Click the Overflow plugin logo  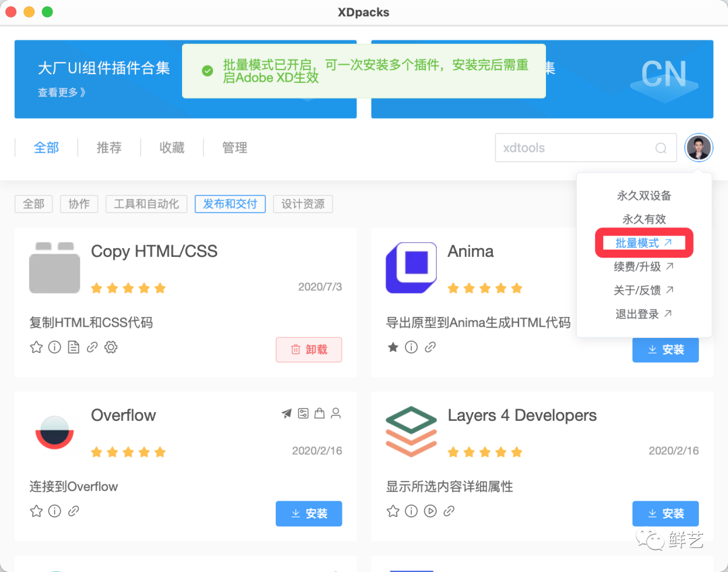55,432
